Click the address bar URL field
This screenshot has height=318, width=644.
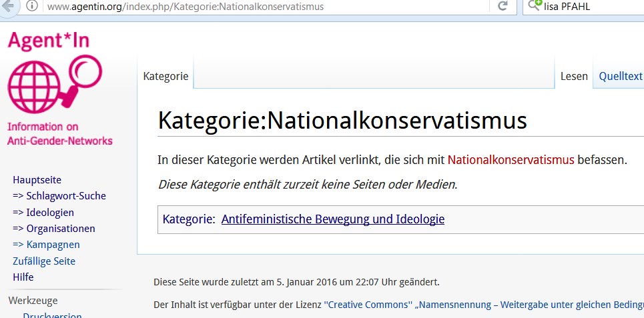(x=267, y=7)
